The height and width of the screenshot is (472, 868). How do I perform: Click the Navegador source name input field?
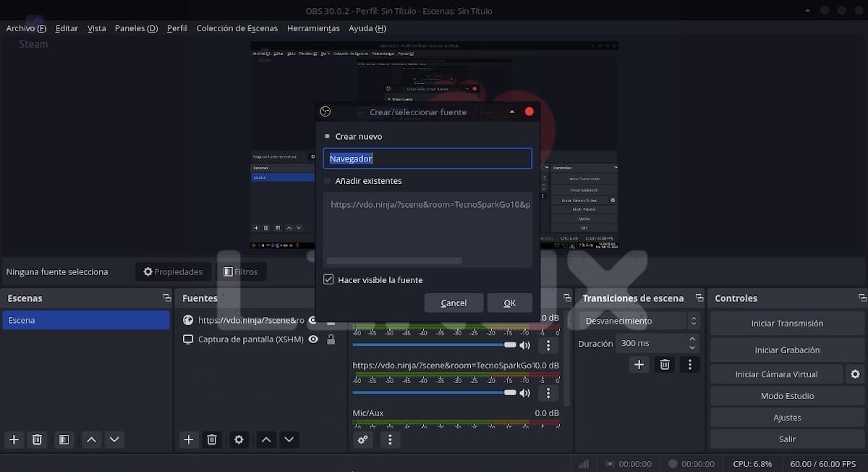click(x=427, y=159)
